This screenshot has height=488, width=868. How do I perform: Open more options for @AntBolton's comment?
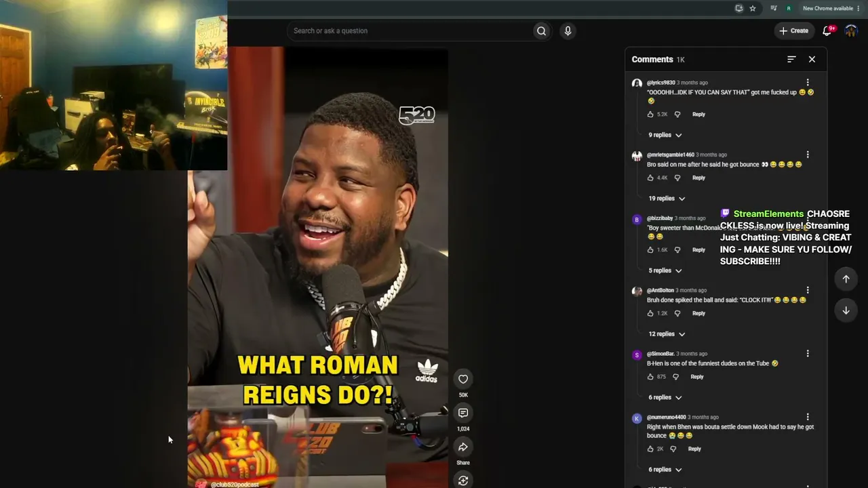(808, 290)
